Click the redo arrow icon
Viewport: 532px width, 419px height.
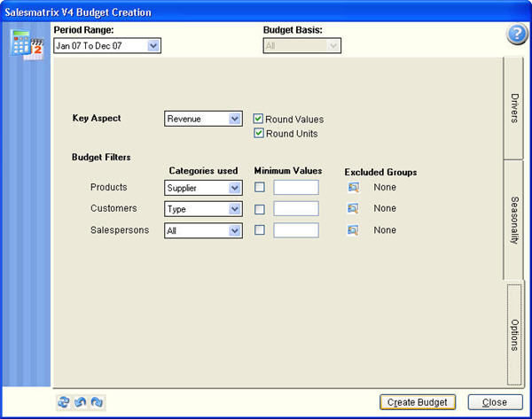pyautogui.click(x=97, y=402)
